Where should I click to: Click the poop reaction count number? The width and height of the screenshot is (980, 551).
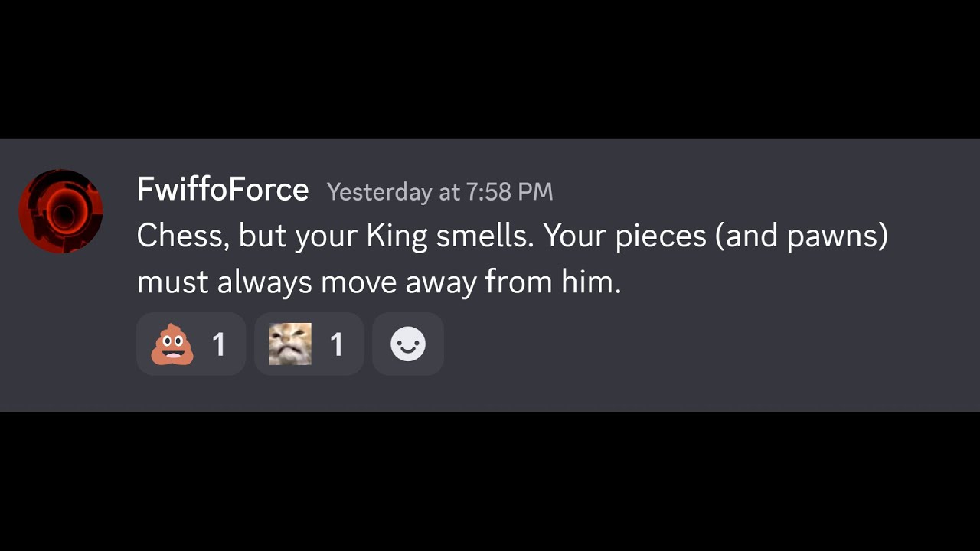[x=219, y=345]
